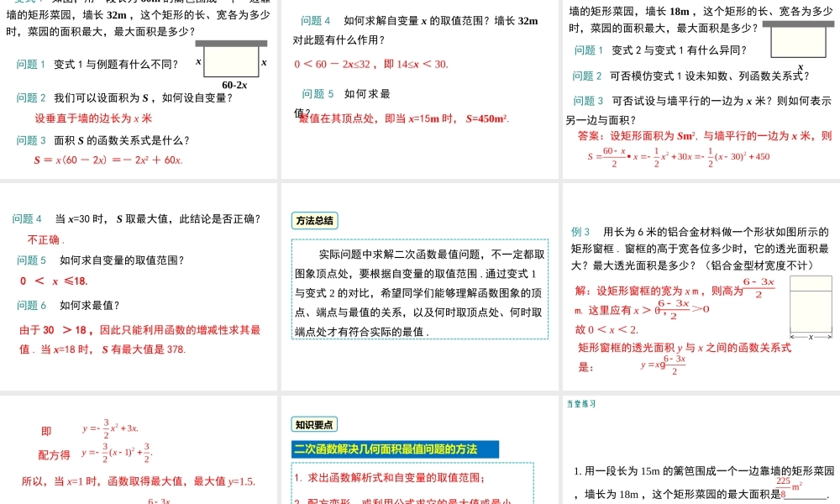Viewport: 840px width, 504px height.
Task: Click 问题5 如何求自变量的取值范围
Action: point(100,260)
